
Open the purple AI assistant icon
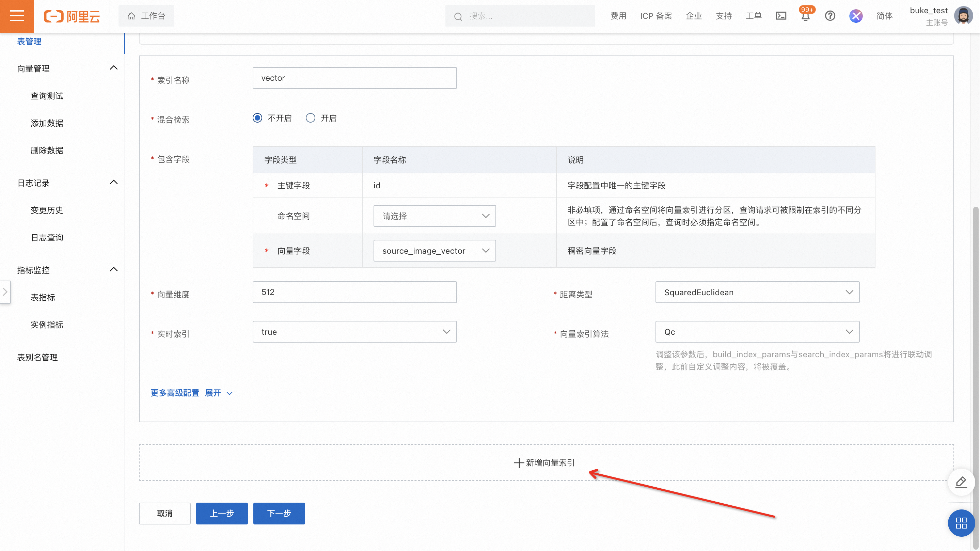click(x=856, y=16)
